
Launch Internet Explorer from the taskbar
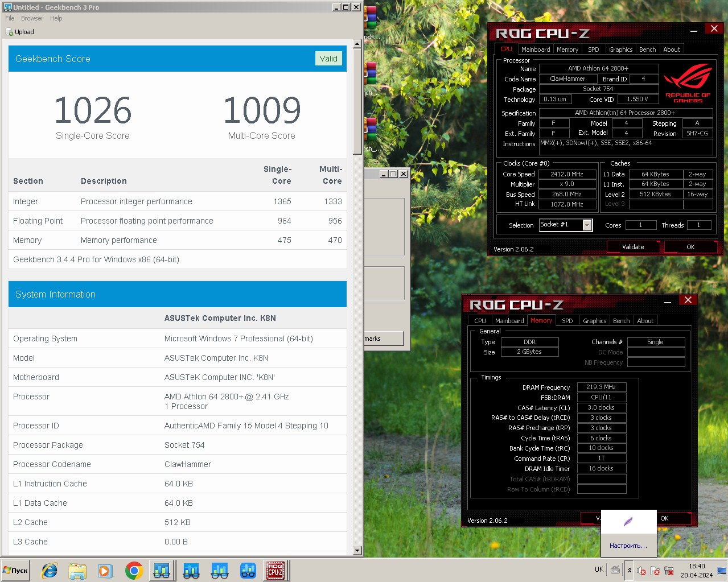tap(50, 571)
